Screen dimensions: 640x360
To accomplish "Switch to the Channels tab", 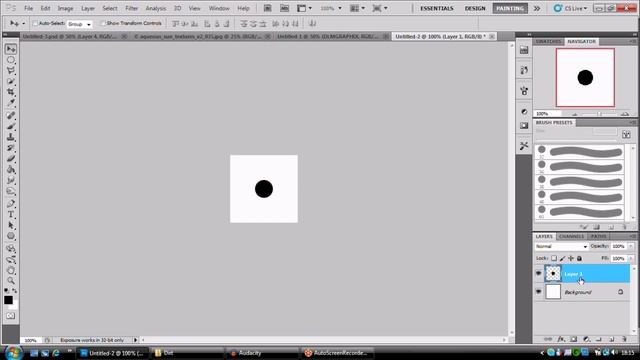I will point(571,236).
